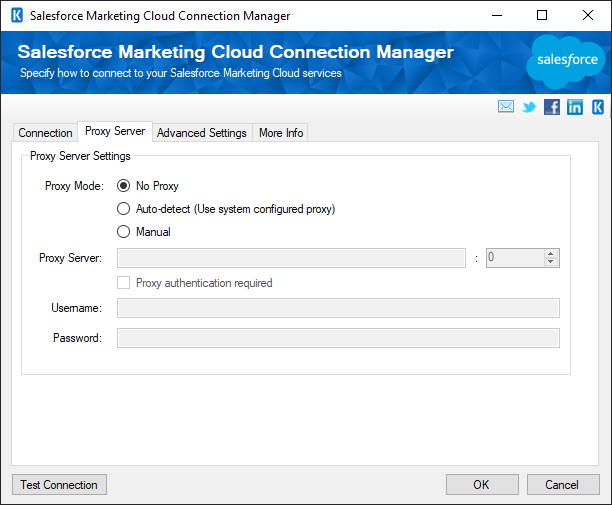
Task: Click the Test Connection button
Action: pyautogui.click(x=59, y=485)
